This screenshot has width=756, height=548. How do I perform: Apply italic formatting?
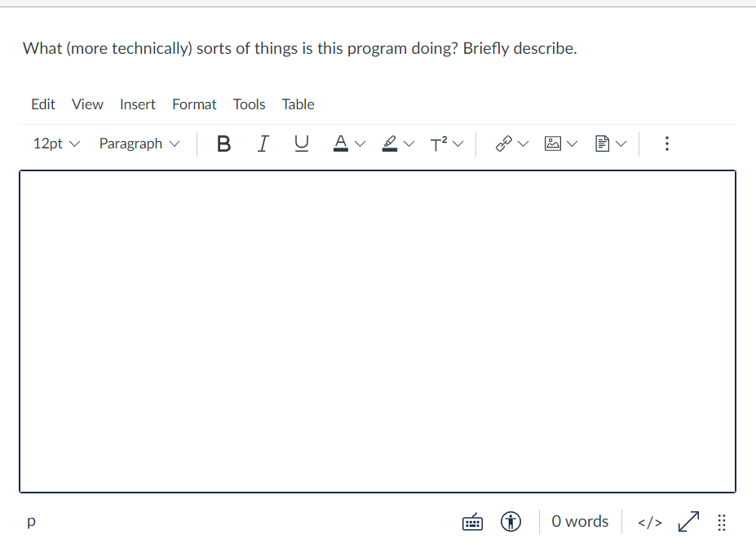pos(263,144)
